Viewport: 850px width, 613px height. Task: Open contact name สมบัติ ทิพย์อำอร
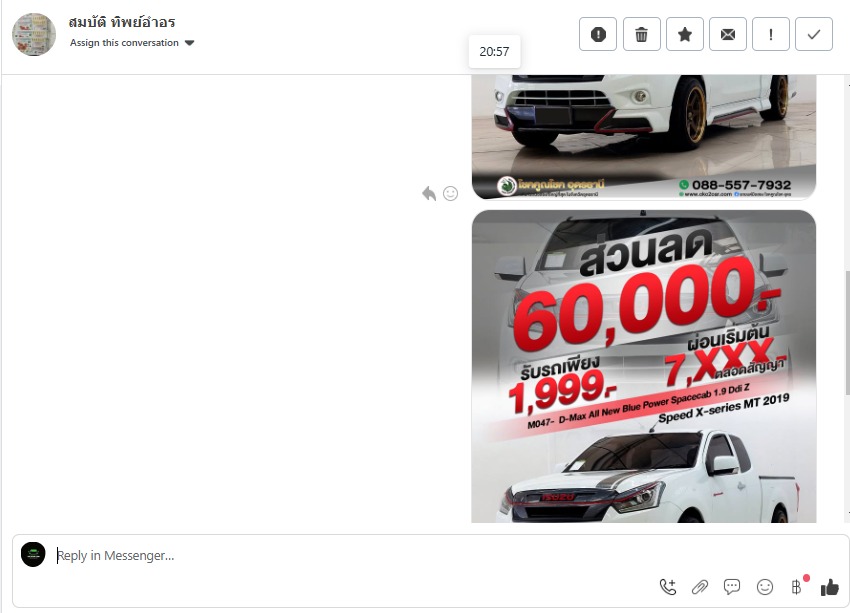pyautogui.click(x=122, y=22)
